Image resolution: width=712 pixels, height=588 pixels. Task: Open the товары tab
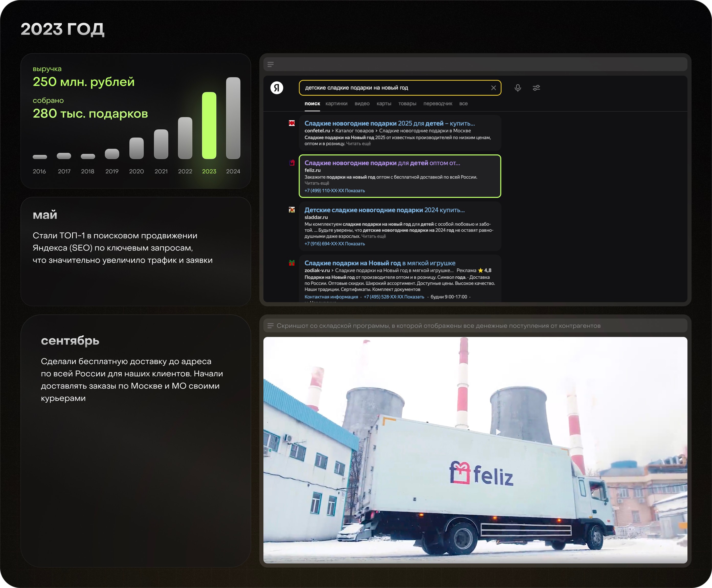407,104
